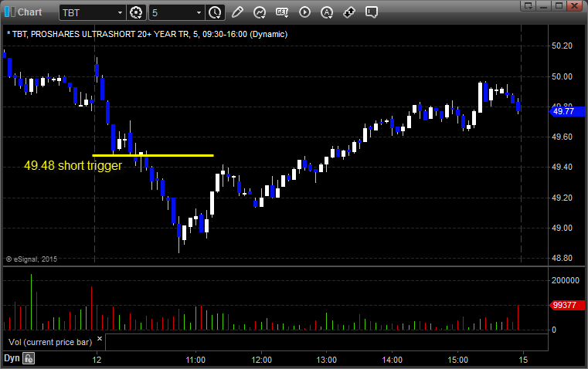Click the blue 49.77 current price tag
Viewport: 588px width, 369px height.
pyautogui.click(x=566, y=111)
